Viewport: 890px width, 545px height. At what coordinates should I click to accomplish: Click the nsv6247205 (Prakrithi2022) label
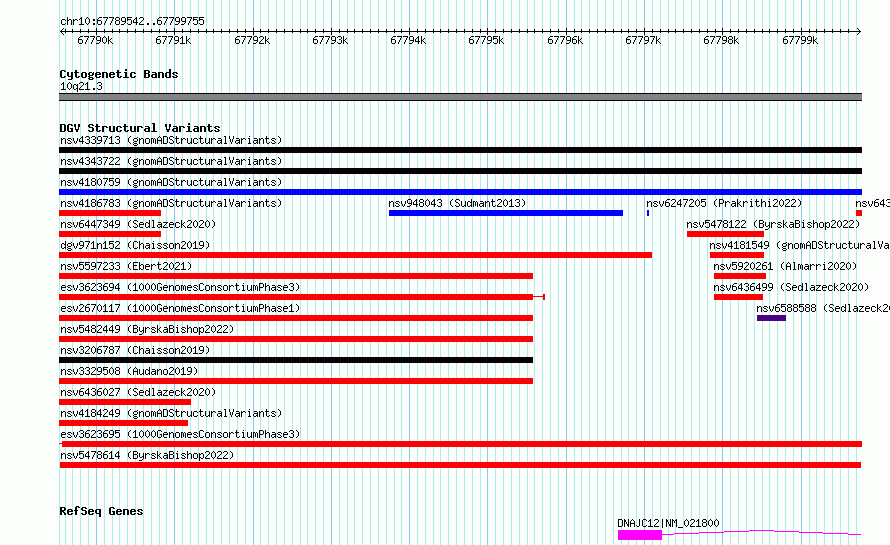point(724,203)
